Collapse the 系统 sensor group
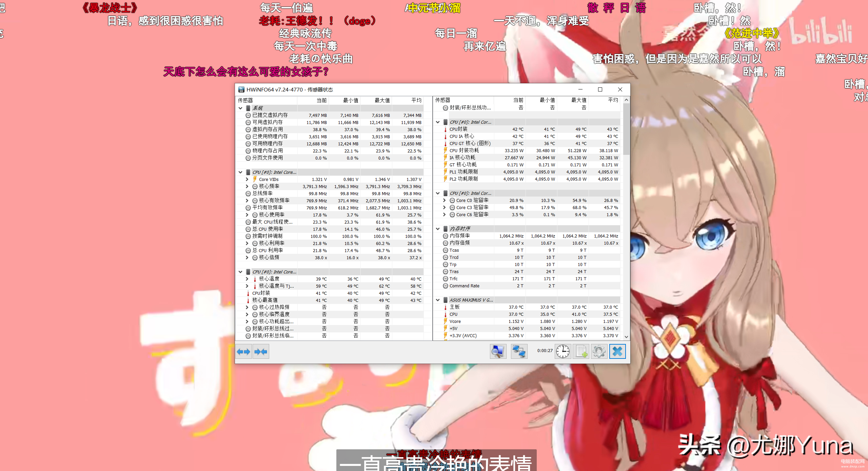868x471 pixels. coord(240,108)
